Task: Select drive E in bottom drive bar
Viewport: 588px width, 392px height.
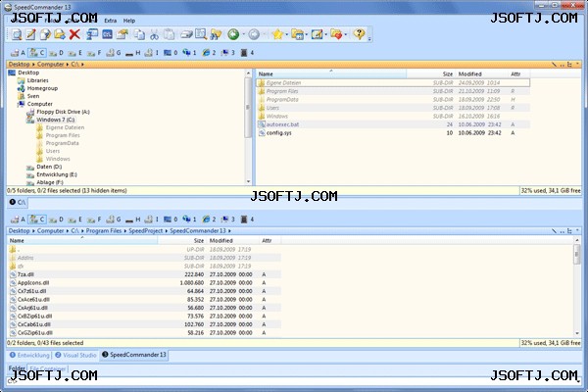Action: (x=75, y=220)
